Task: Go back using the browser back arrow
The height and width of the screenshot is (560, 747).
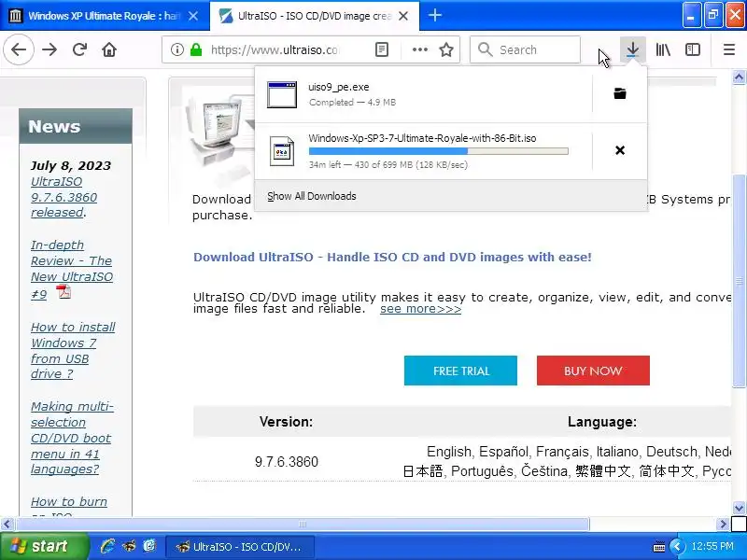Action: coord(19,49)
